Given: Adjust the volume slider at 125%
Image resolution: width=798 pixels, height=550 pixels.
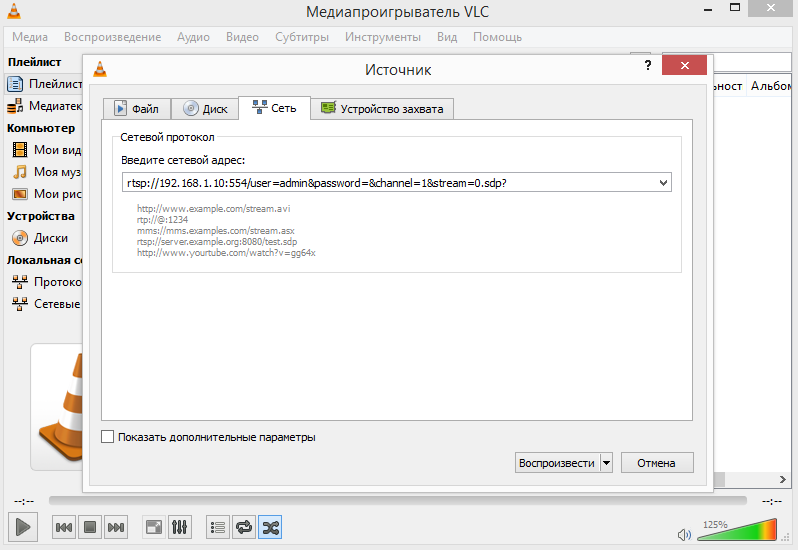Looking at the screenshot, I should [737, 530].
